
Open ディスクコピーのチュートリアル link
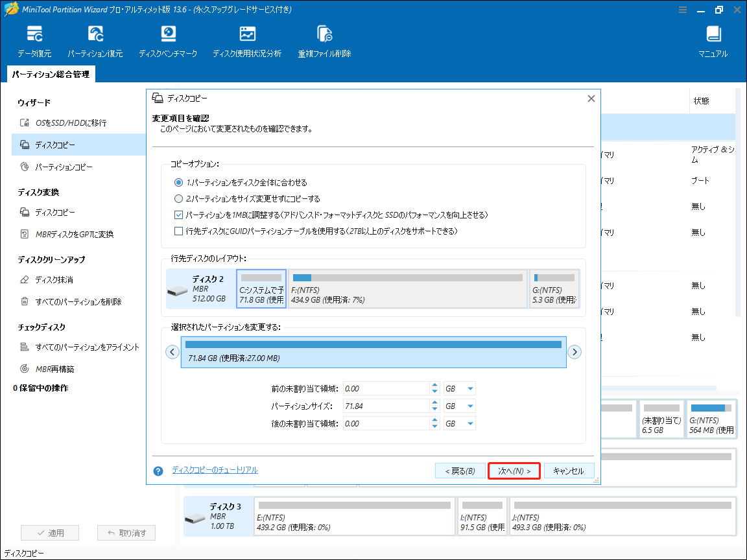215,470
